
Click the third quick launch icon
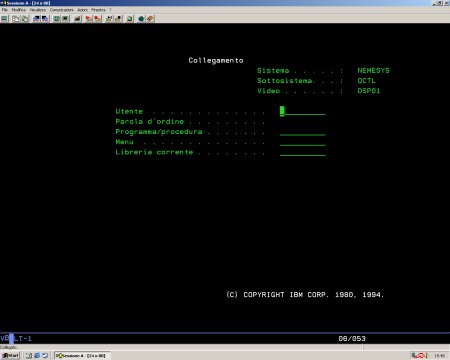click(45, 356)
